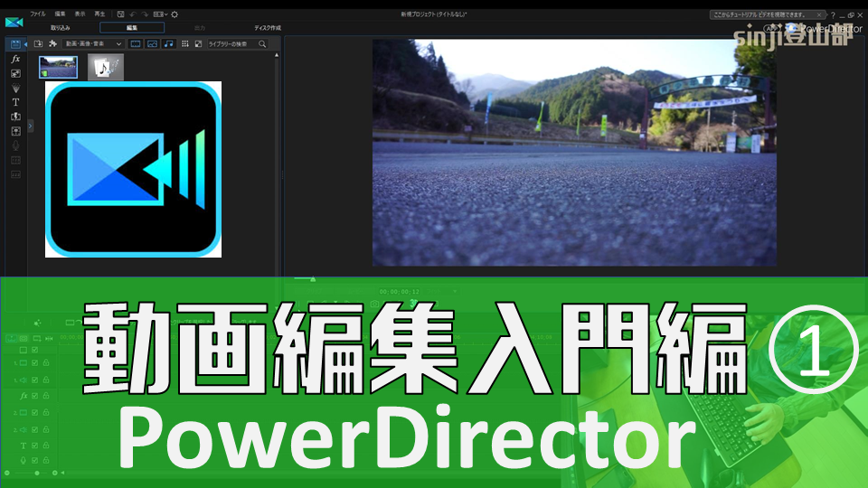Uncheck track 1 video enable checkbox
Screen dimensions: 868x488
35,363
